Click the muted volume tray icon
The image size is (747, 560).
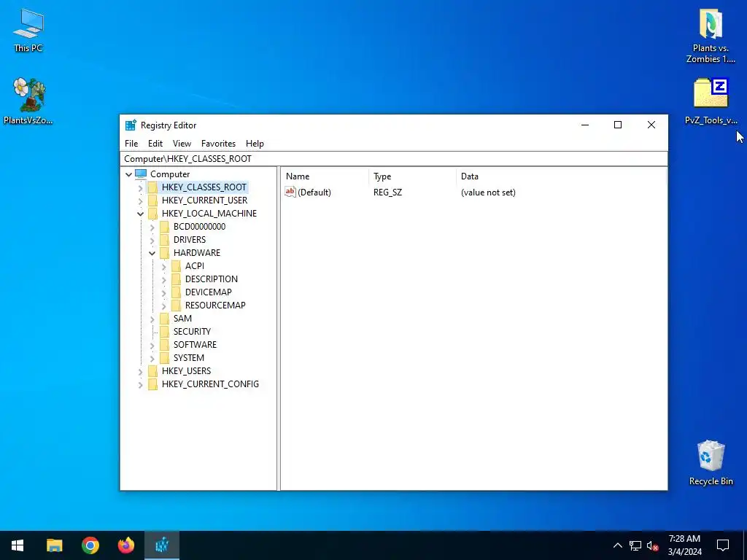(652, 545)
